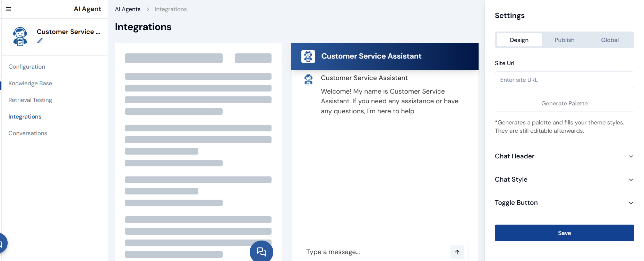Screen dimensions: 644x261
Task: Click partially visible chat icon at left edge
Action: [x=2, y=244]
